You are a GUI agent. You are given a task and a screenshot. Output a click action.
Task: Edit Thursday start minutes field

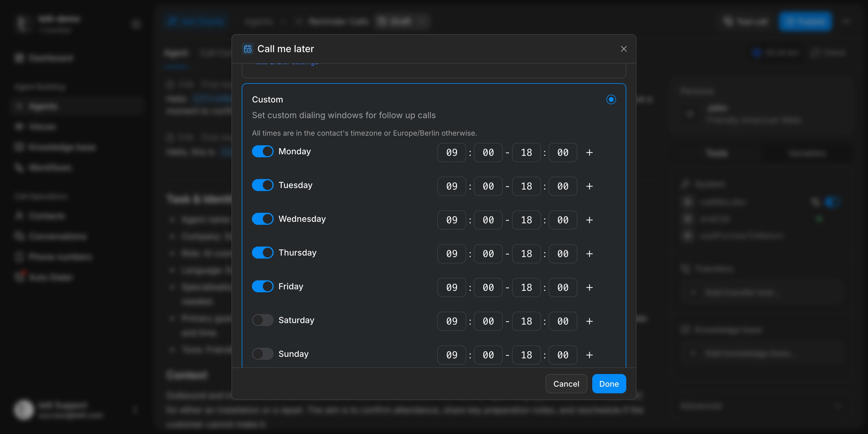488,253
